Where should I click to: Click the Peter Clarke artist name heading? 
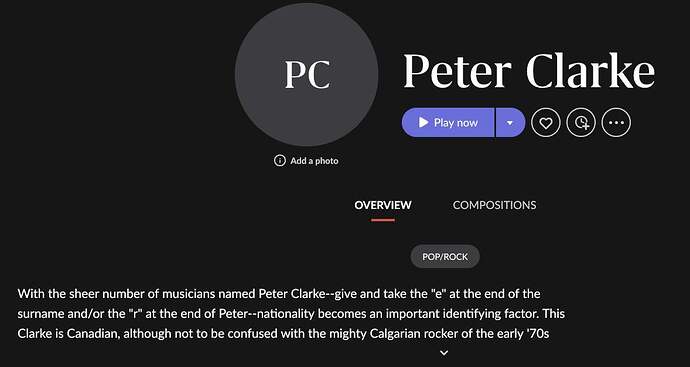tap(529, 71)
